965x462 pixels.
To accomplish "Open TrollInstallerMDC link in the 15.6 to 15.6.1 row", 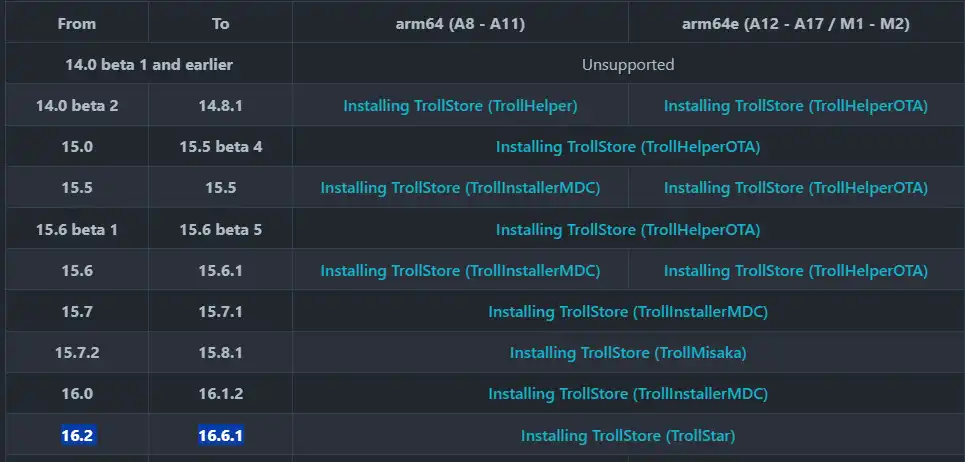I will tap(460, 271).
